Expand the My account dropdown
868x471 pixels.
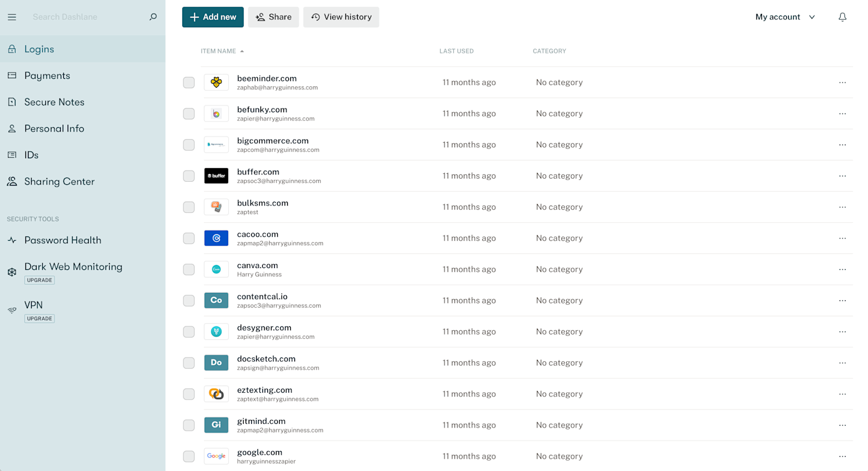785,17
